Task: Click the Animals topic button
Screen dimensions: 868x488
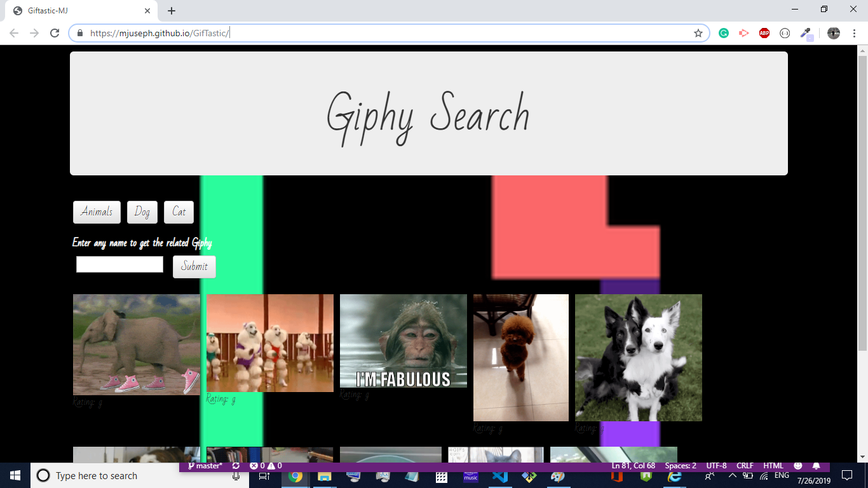Action: 97,212
